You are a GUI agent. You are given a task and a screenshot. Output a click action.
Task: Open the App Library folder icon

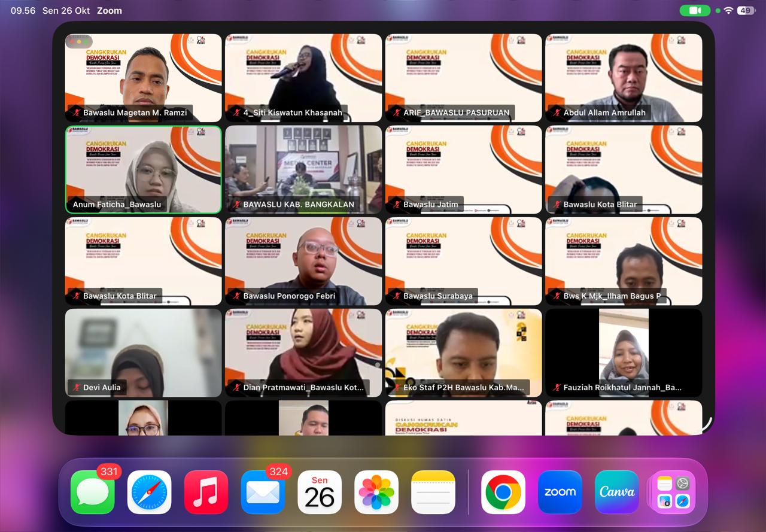tap(674, 492)
